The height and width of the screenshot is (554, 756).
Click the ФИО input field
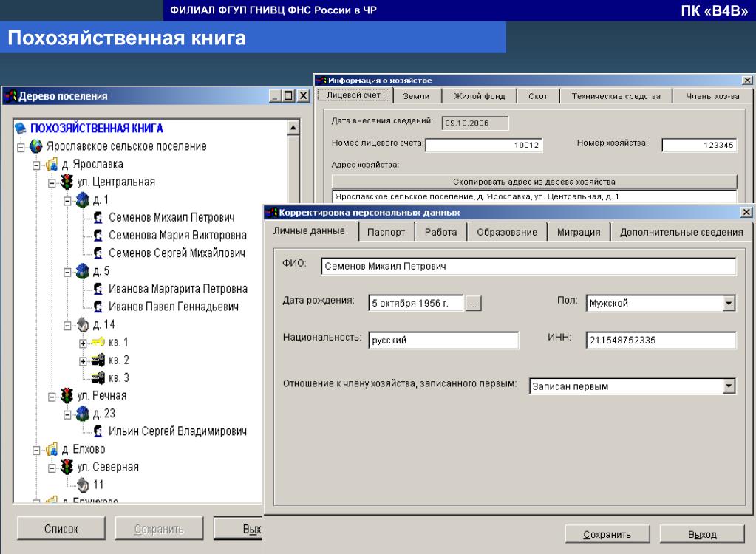pos(528,266)
